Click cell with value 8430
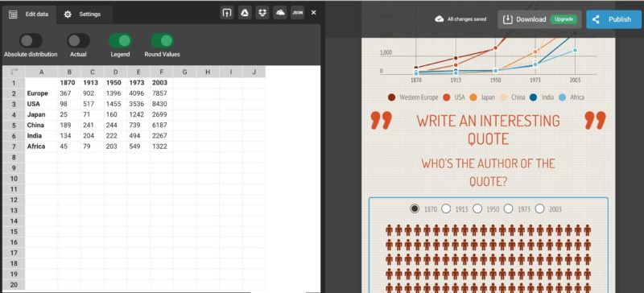The height and width of the screenshot is (293, 644). pyautogui.click(x=162, y=104)
